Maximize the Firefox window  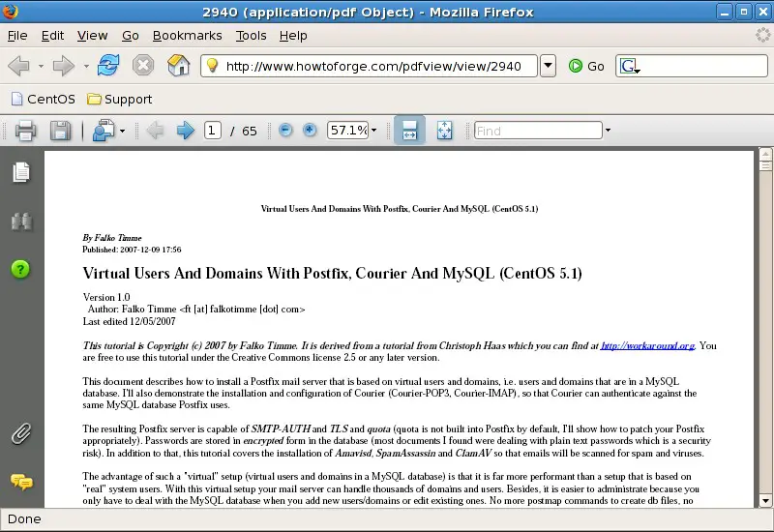pyautogui.click(x=744, y=12)
